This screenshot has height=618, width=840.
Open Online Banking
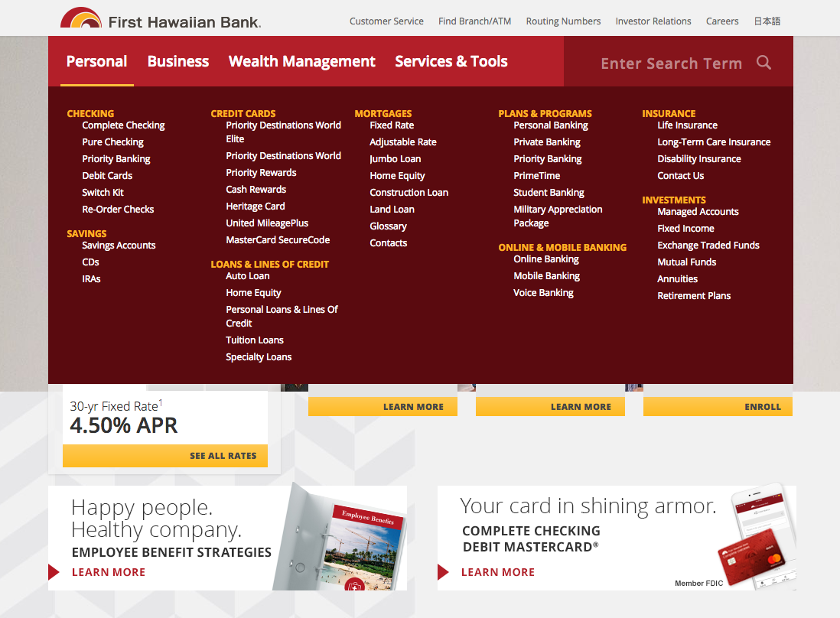pyautogui.click(x=546, y=259)
